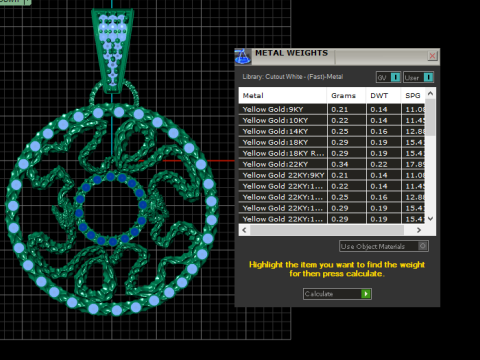Toggle the GV library switch

pos(388,77)
